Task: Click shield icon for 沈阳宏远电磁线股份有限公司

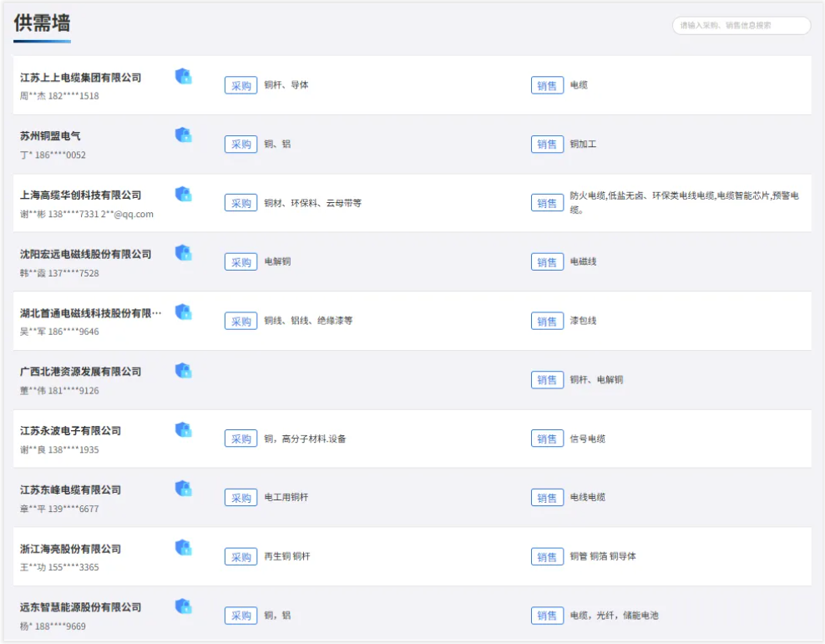Action: (x=183, y=252)
